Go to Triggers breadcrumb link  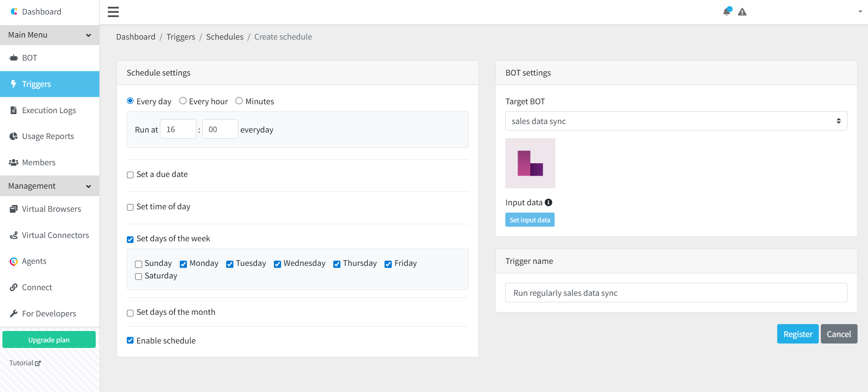181,37
